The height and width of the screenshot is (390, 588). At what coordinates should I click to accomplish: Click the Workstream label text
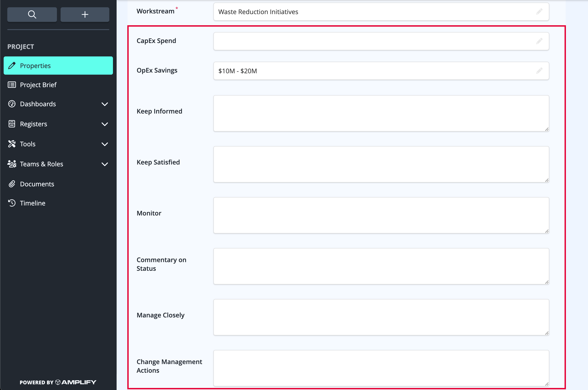[x=155, y=11]
